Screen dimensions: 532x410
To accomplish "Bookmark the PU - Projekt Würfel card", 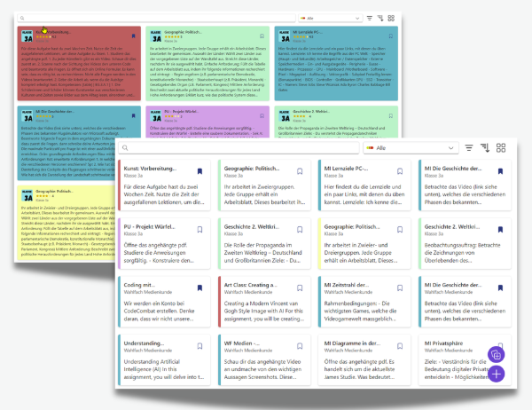I will point(199,230).
